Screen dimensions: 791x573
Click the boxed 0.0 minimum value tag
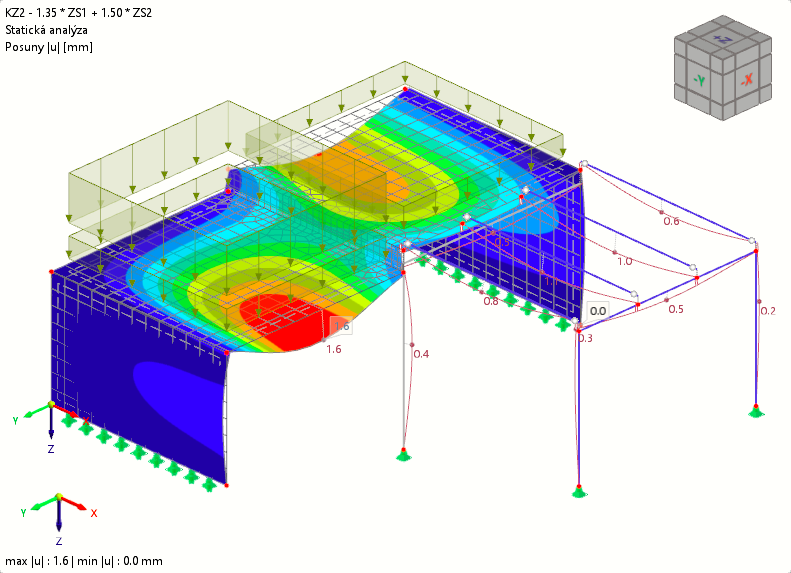[598, 311]
